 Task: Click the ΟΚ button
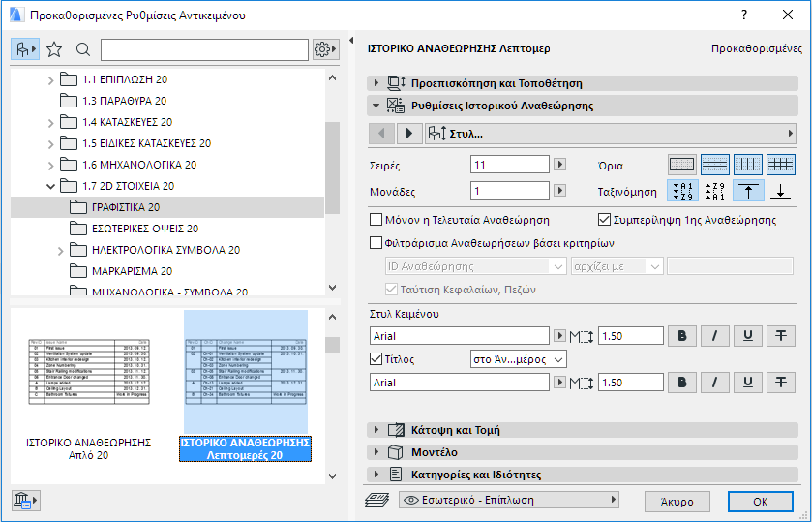tap(760, 502)
